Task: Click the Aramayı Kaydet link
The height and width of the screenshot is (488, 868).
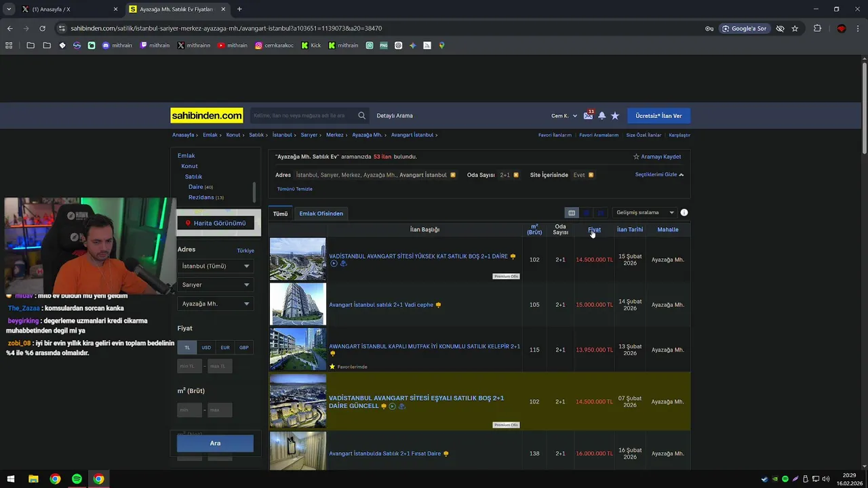Action: 657,157
